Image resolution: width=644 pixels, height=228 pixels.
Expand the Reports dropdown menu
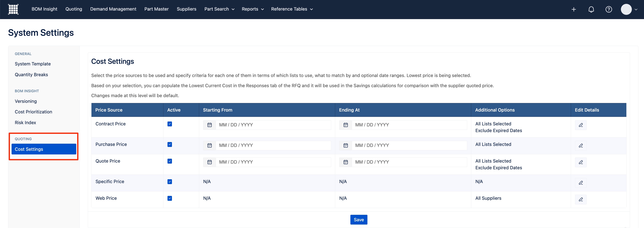coord(253,9)
